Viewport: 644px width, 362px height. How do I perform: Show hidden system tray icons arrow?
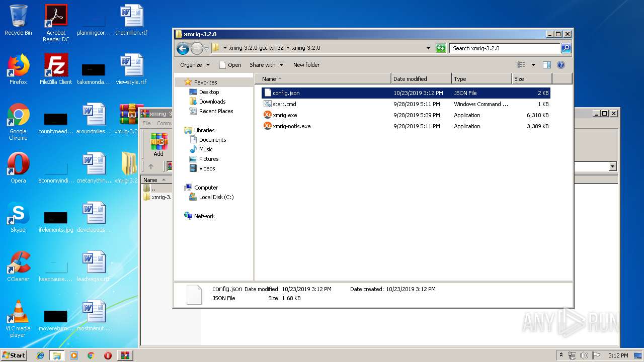(561, 355)
